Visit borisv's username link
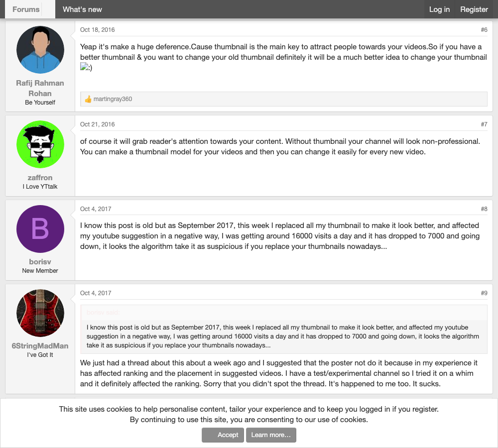Image resolution: width=498 pixels, height=448 pixels. [40, 262]
